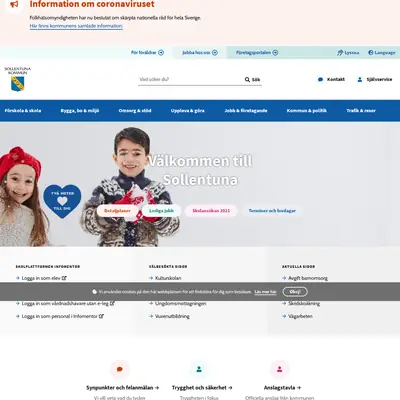Click the Sök search button
Image resolution: width=400 pixels, height=400 pixels.
coord(252,79)
